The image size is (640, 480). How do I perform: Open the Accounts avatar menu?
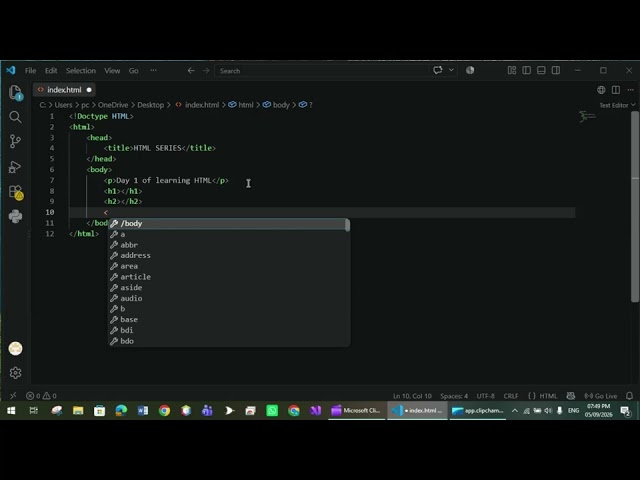click(x=16, y=348)
